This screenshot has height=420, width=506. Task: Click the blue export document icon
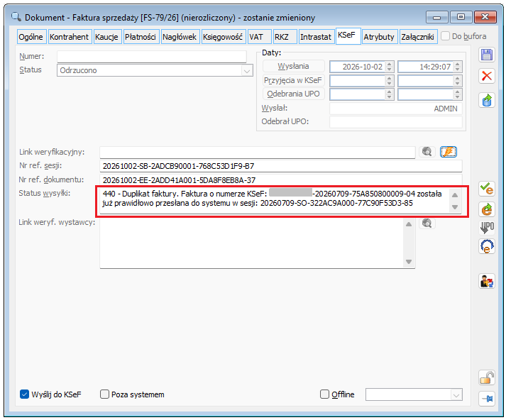487,100
